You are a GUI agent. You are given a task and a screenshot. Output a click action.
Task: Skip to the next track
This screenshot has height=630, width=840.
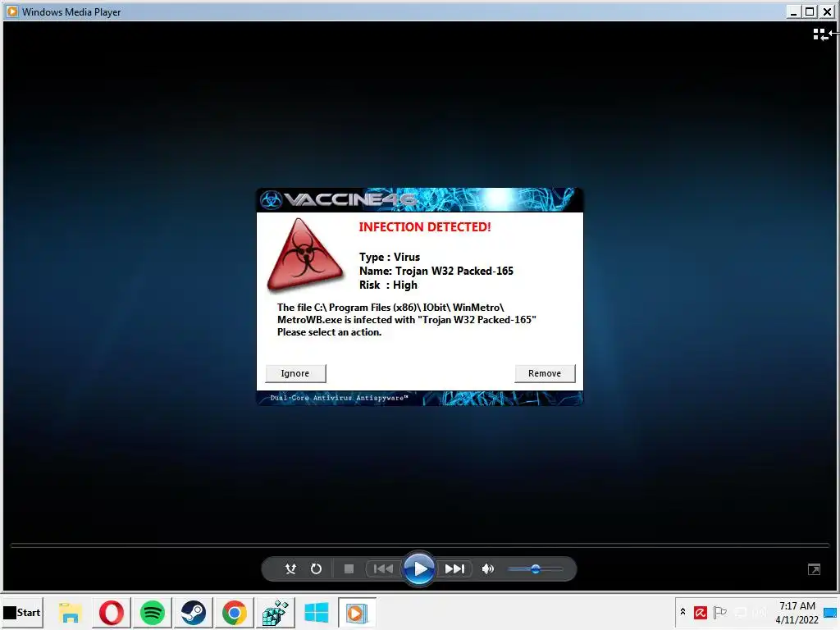pyautogui.click(x=454, y=568)
